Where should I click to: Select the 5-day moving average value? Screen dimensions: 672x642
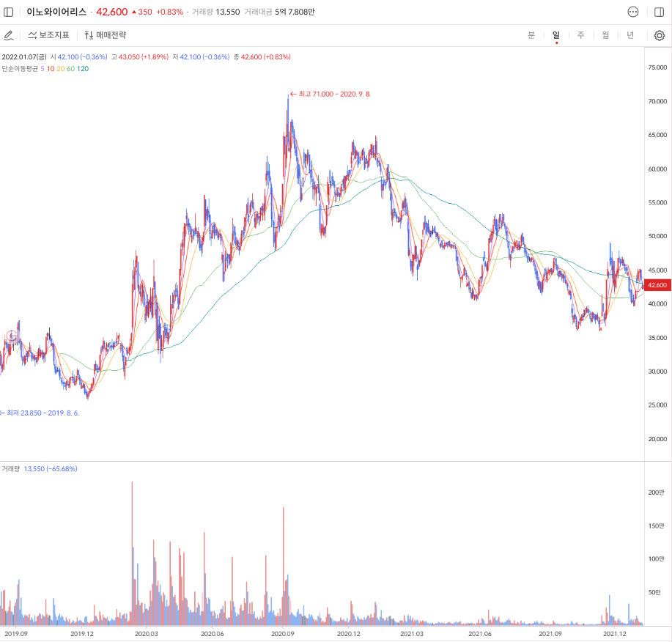[43, 69]
